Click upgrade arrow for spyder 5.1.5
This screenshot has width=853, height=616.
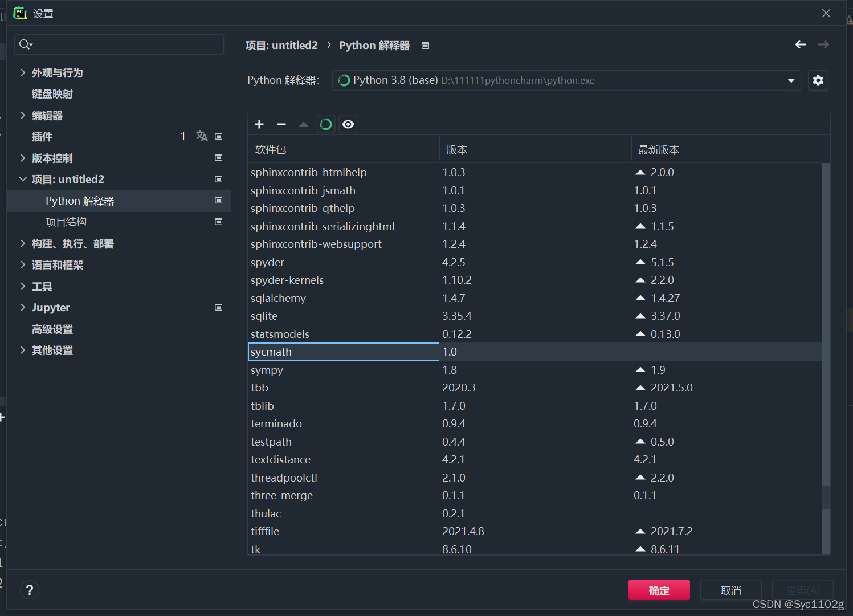[x=640, y=262]
